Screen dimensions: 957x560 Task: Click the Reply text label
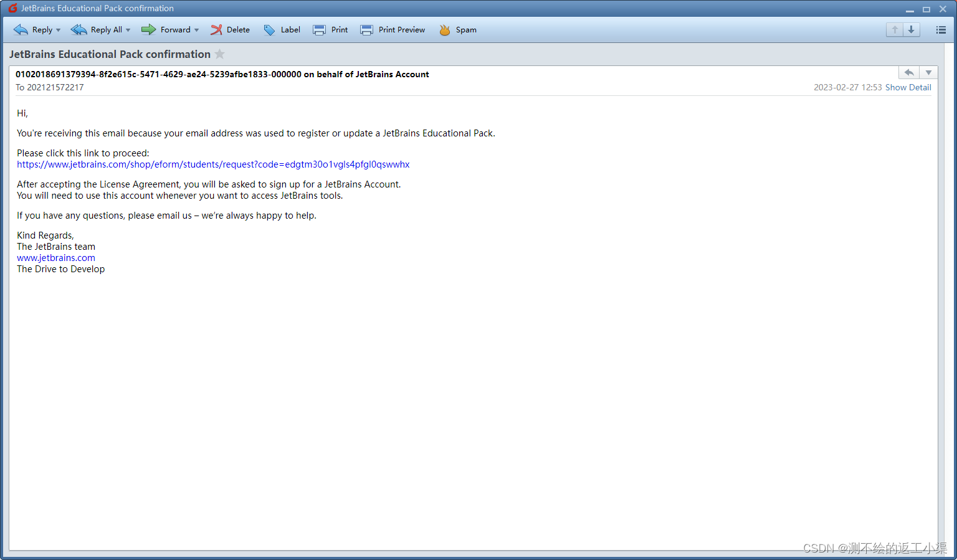(x=42, y=30)
